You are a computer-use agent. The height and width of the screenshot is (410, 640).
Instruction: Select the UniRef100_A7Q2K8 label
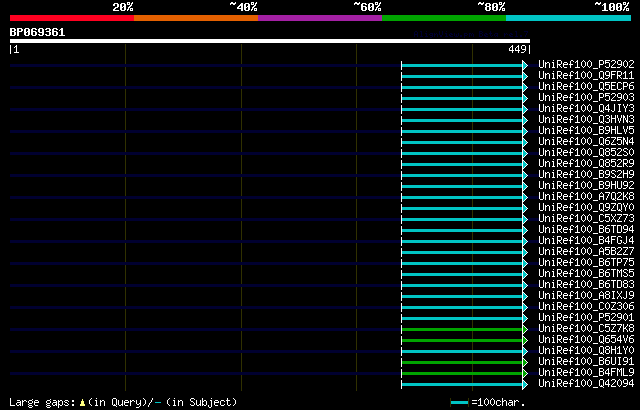[586, 197]
